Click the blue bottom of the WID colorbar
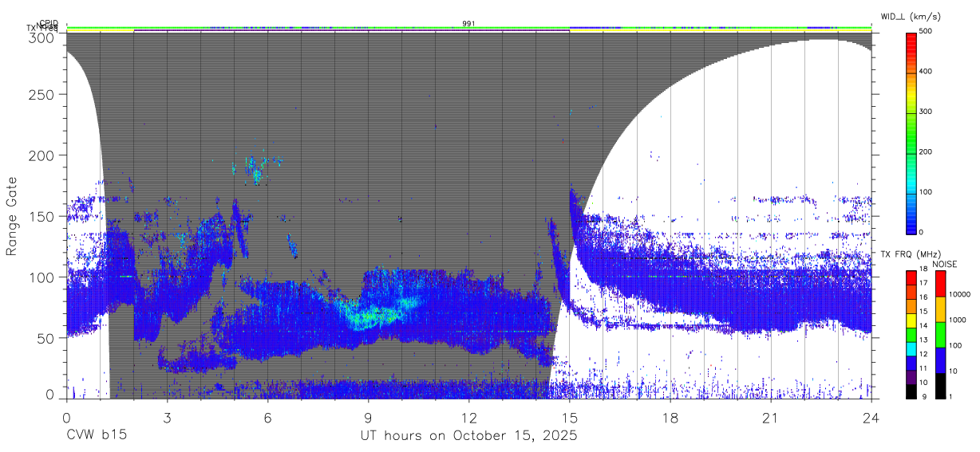This screenshot has width=980, height=452. point(910,223)
